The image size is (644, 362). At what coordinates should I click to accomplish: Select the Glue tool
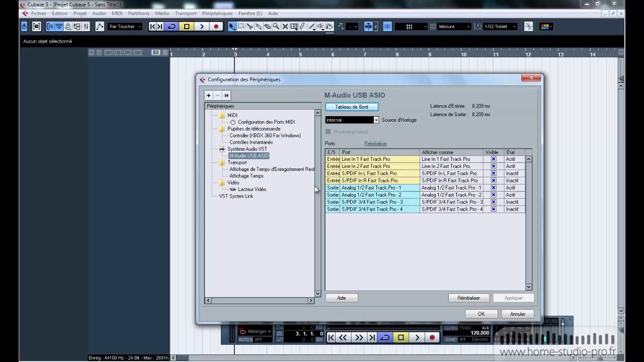click(x=259, y=27)
